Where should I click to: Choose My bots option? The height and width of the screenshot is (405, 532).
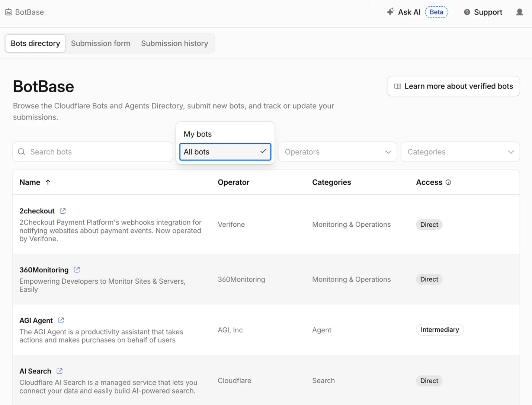(x=225, y=134)
